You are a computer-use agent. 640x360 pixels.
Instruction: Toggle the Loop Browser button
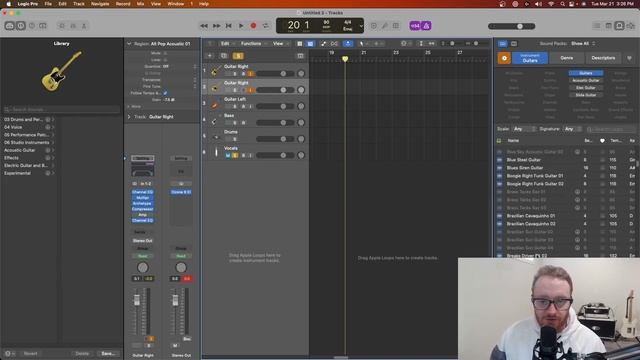coord(619,26)
